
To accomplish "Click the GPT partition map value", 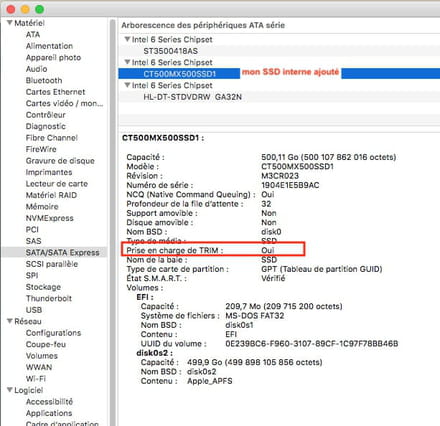I will (x=322, y=269).
